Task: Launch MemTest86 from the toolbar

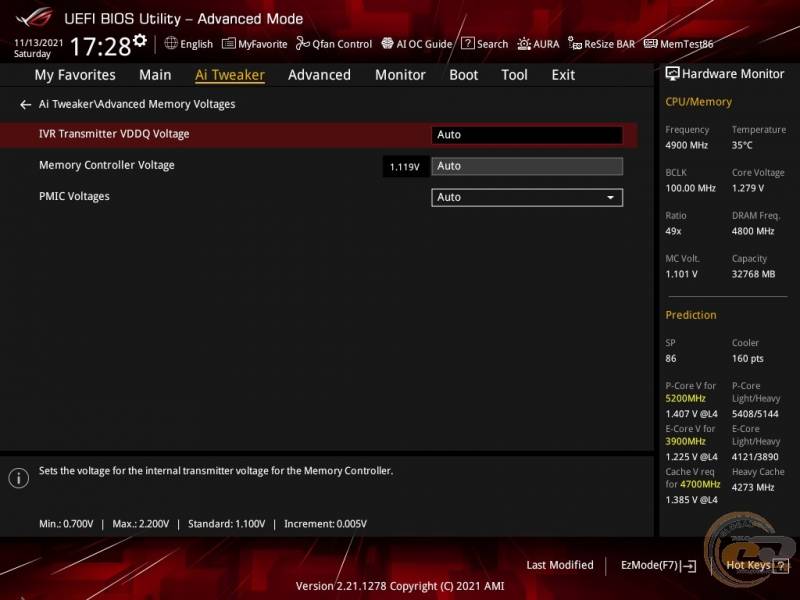Action: tap(679, 44)
